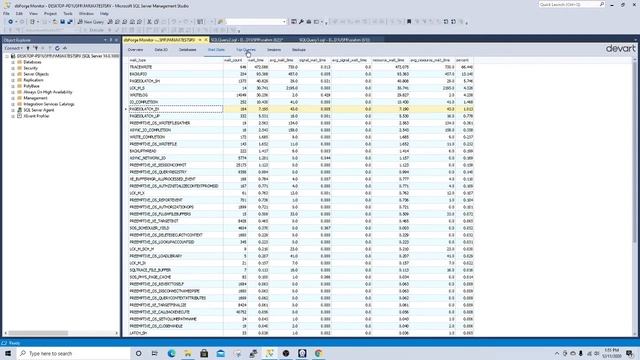640x360 pixels.
Task: Click the New Query toolbar button
Action: 91,22
